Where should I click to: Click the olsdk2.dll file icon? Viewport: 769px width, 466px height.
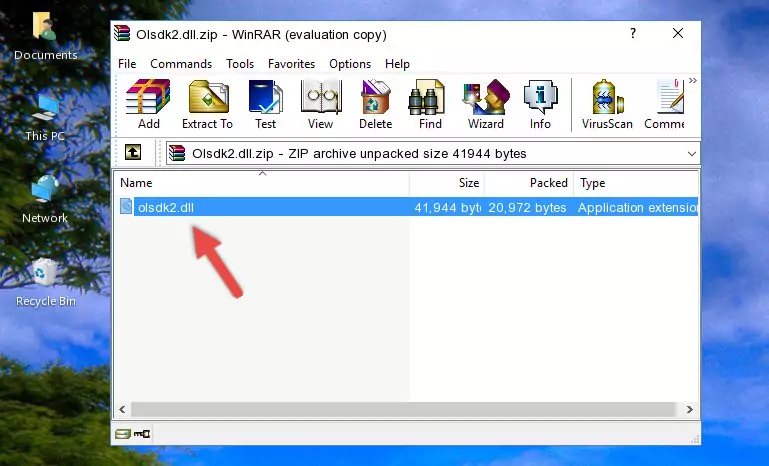coord(126,207)
